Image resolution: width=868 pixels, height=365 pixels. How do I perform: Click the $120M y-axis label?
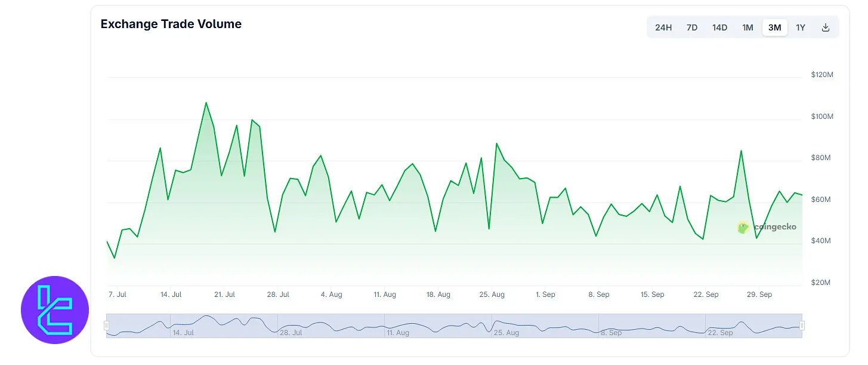(x=821, y=75)
